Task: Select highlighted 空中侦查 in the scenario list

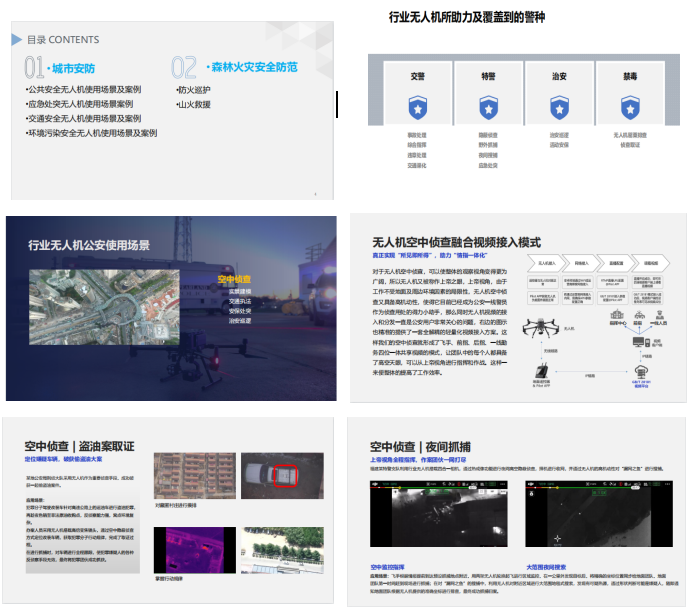Action: [234, 279]
